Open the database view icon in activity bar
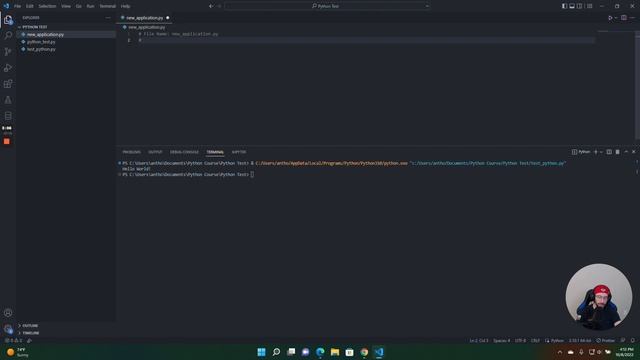This screenshot has height=360, width=640. click(x=8, y=116)
